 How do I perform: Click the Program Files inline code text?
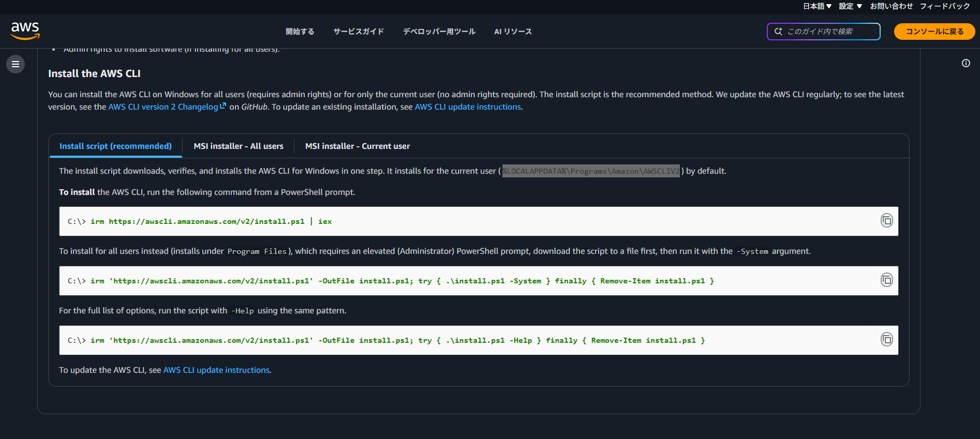(257, 251)
